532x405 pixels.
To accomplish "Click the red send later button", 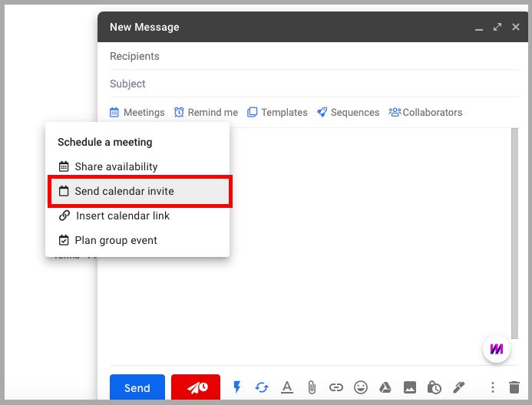I will tap(196, 387).
